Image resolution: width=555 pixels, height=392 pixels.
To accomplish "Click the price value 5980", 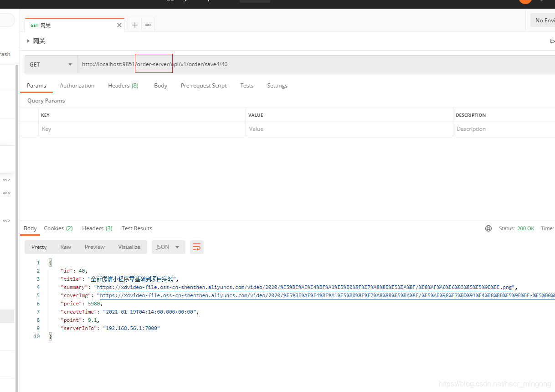I will [95, 304].
